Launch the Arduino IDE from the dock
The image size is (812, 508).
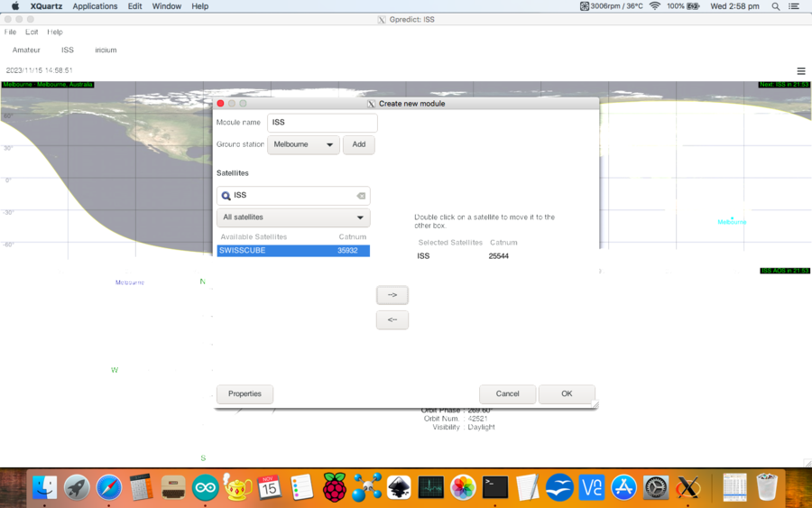click(x=205, y=487)
